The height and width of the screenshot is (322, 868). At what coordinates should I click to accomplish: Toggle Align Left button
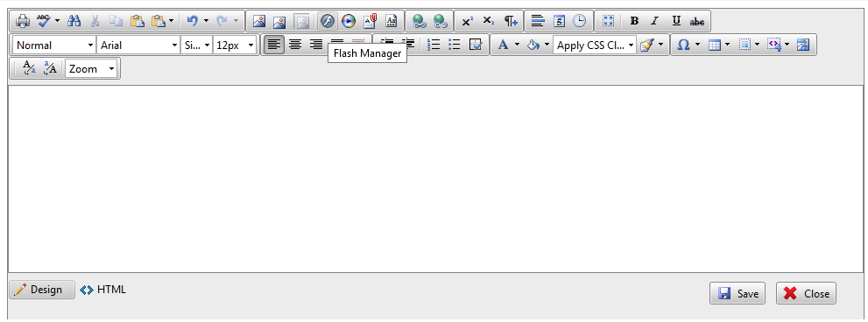pyautogui.click(x=274, y=45)
